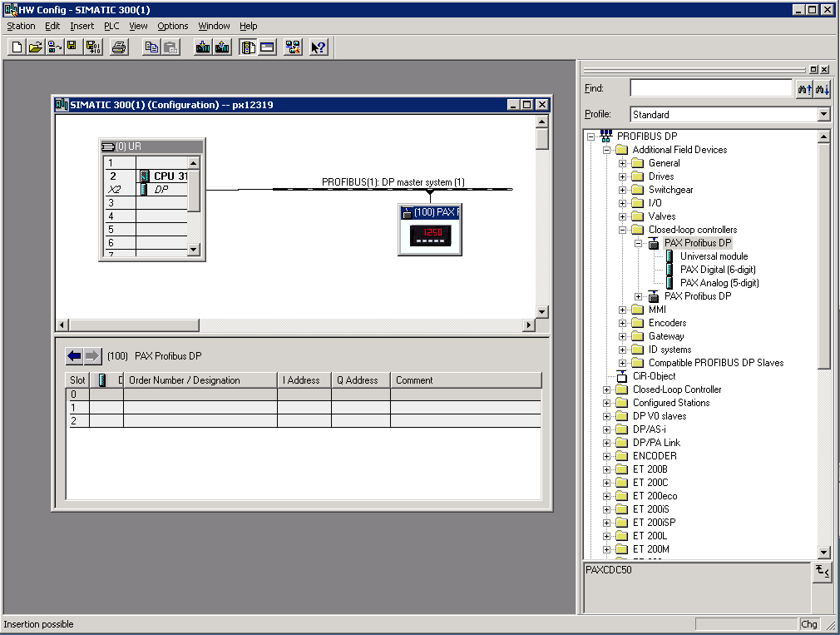The image size is (840, 635).
Task: Click the Download to Module icon
Action: (202, 47)
